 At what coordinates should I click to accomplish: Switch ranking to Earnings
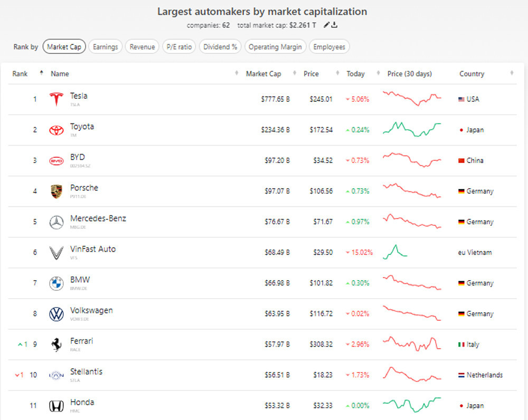pyautogui.click(x=105, y=47)
